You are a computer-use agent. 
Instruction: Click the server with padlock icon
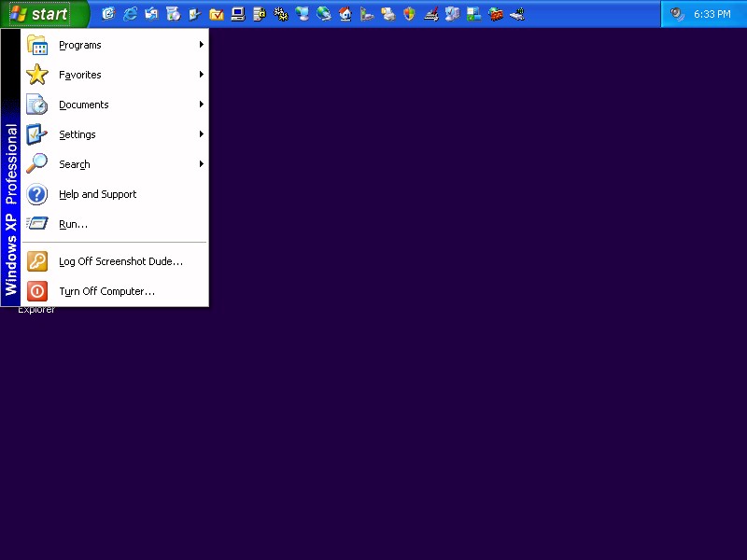click(x=260, y=14)
